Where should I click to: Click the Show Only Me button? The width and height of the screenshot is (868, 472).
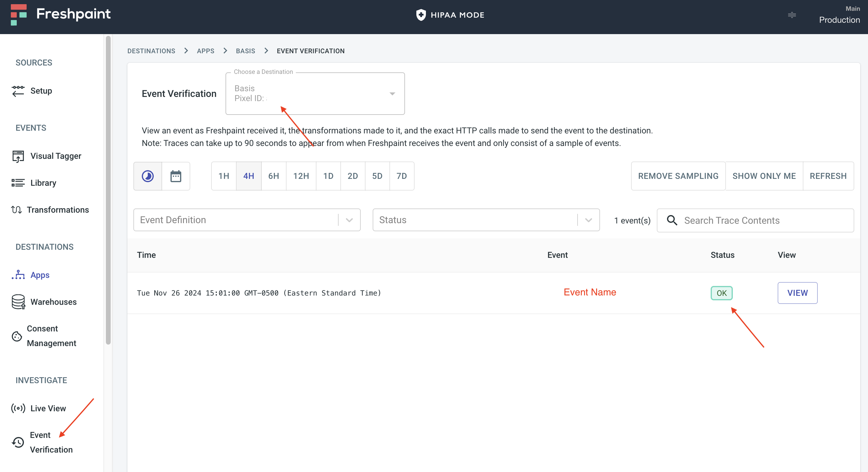coord(764,176)
